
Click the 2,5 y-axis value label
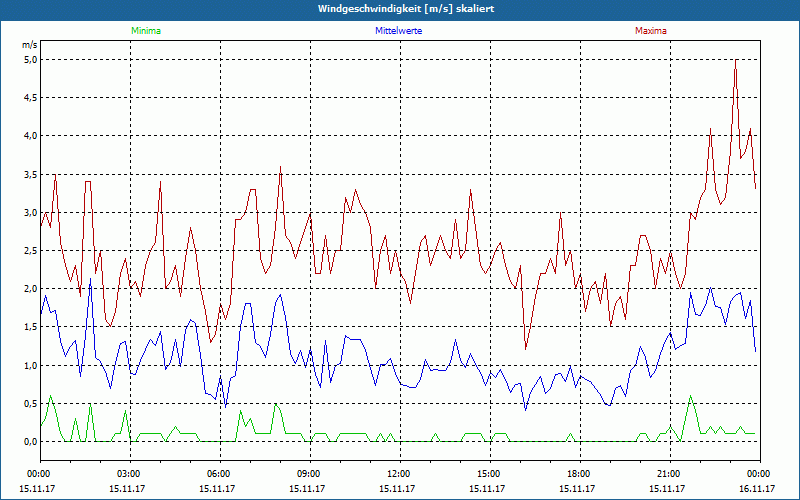click(29, 251)
